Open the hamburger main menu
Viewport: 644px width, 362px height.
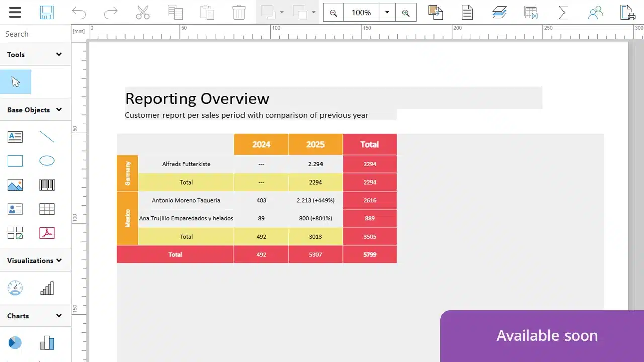tap(15, 13)
